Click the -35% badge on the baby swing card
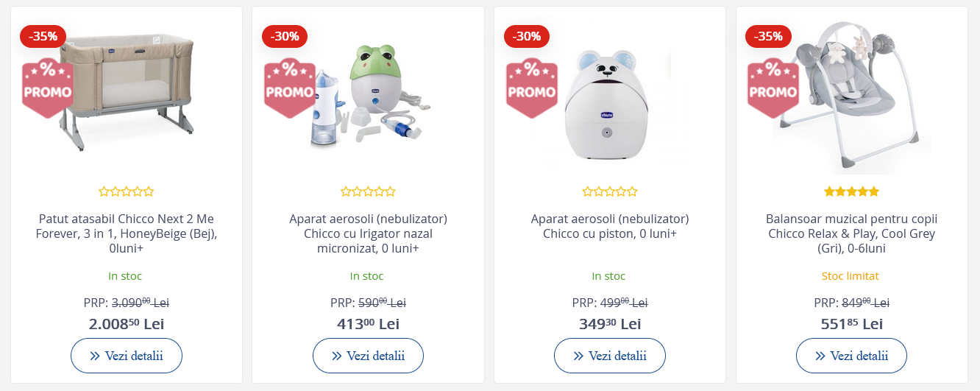The width and height of the screenshot is (980, 391). pos(769,36)
